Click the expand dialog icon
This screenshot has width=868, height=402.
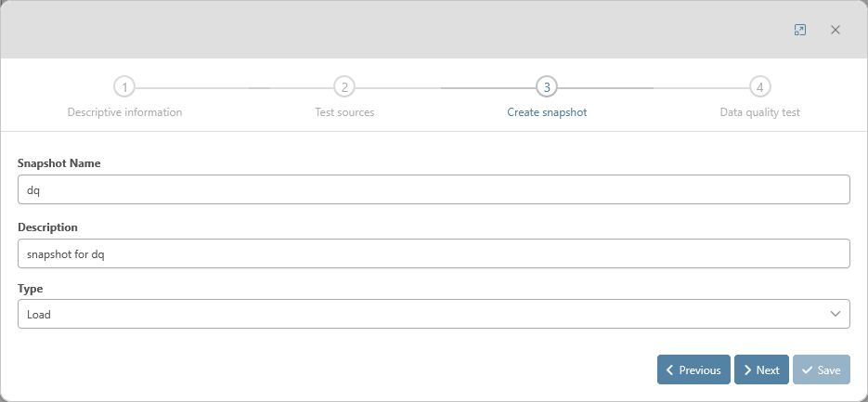800,30
